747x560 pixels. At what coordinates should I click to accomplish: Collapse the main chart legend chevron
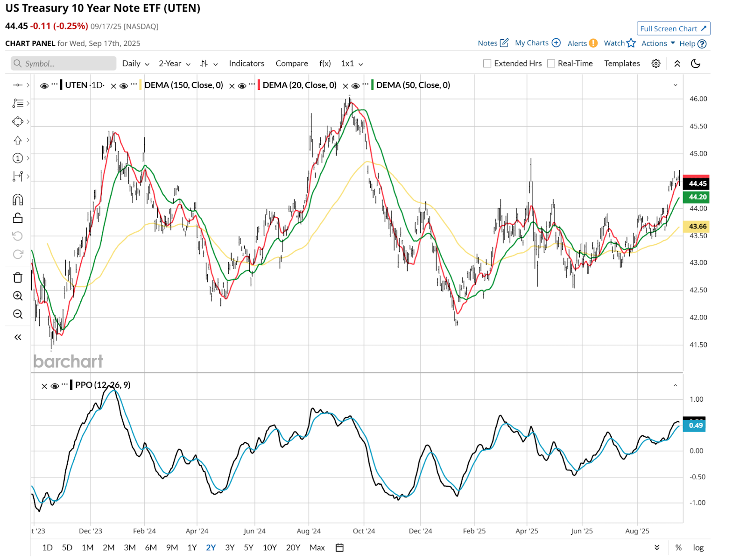(675, 85)
